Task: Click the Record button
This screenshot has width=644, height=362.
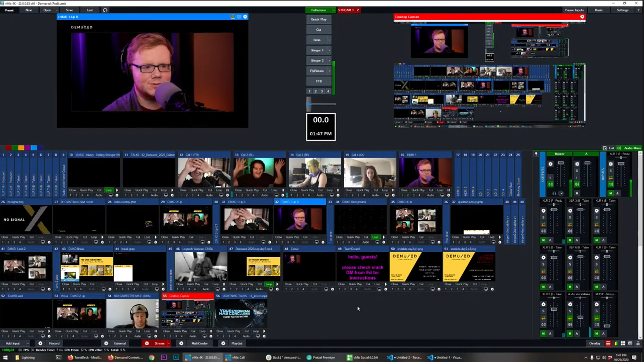Action: pyautogui.click(x=54, y=343)
